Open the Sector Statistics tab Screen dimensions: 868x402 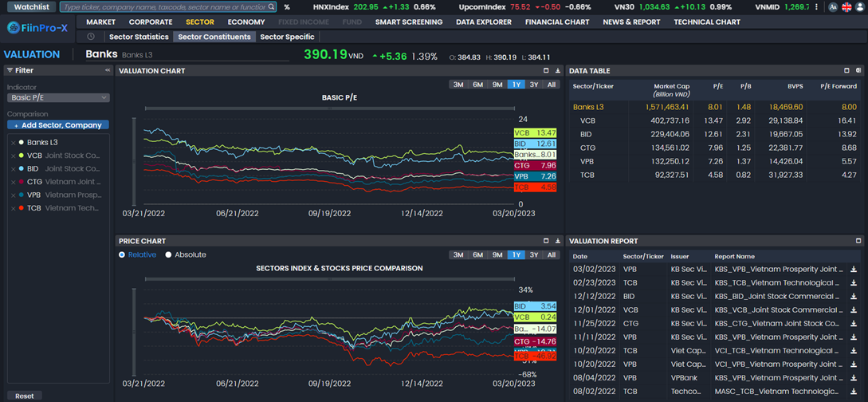(x=139, y=37)
